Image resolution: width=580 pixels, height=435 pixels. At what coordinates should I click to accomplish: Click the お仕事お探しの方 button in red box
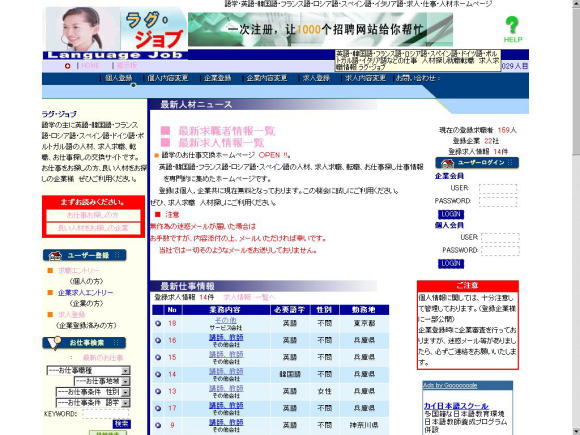[93, 215]
